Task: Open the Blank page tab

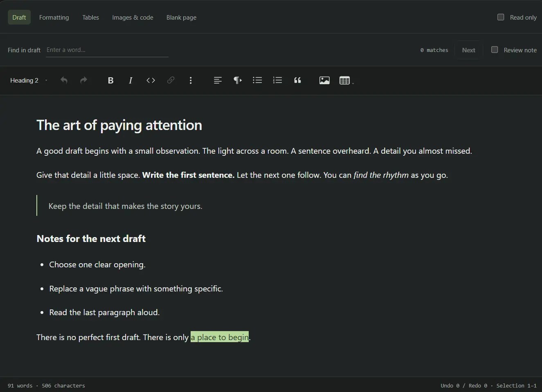Action: pyautogui.click(x=181, y=17)
